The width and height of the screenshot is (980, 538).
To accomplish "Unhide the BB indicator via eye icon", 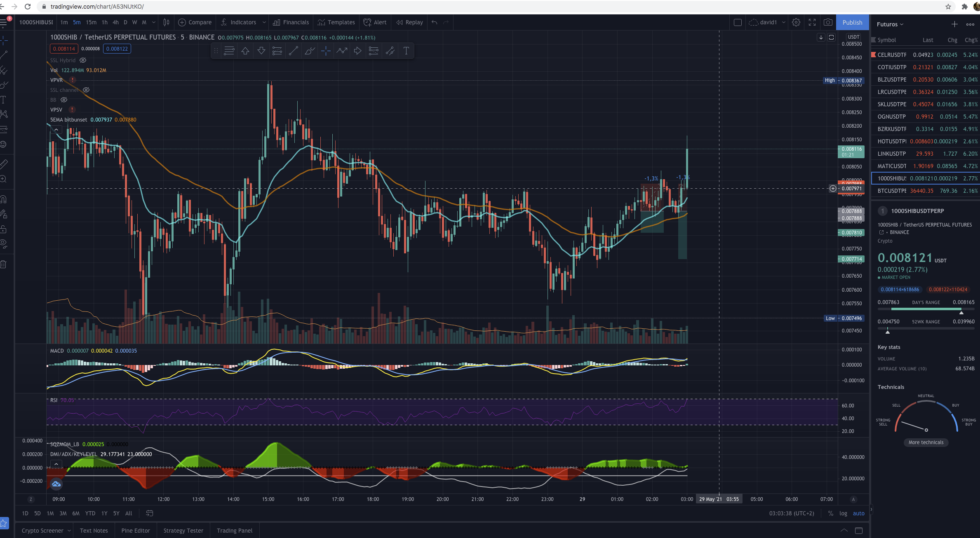I will [64, 100].
